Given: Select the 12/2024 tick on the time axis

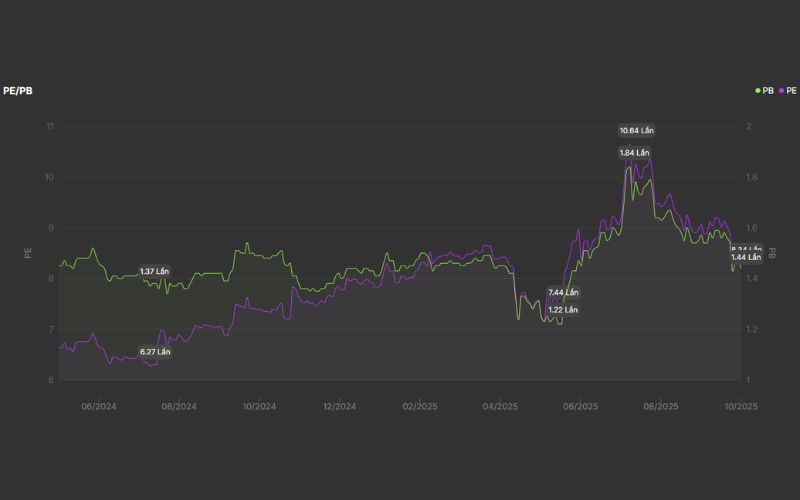Looking at the screenshot, I should tap(339, 407).
